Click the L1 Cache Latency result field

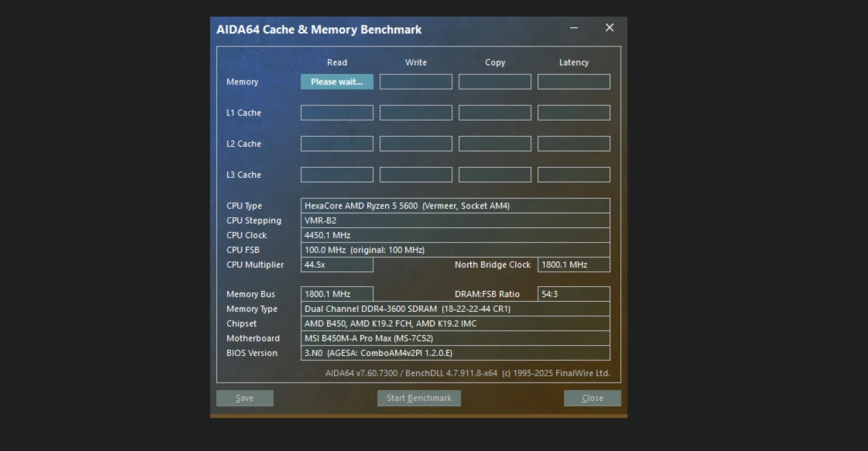coord(574,112)
